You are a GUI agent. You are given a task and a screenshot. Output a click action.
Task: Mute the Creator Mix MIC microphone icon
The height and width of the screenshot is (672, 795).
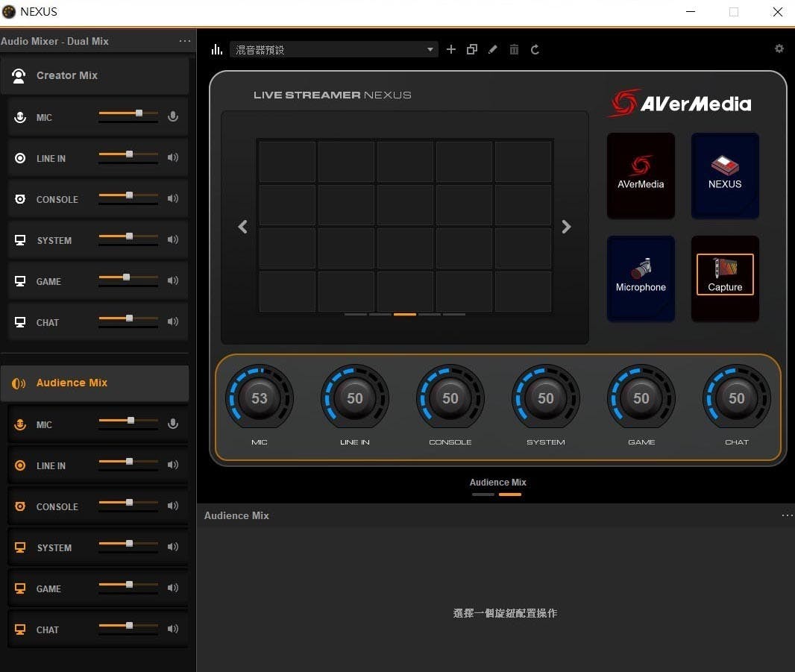click(173, 116)
